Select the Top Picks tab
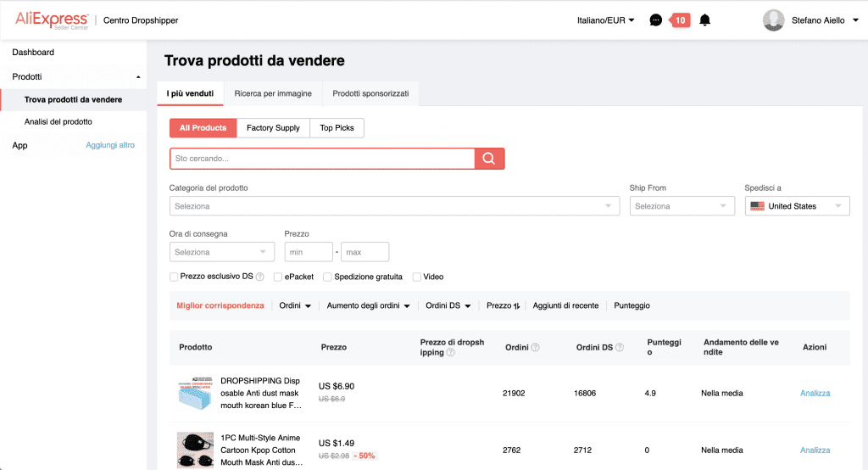Viewport: 868px width, 470px height. pos(337,128)
